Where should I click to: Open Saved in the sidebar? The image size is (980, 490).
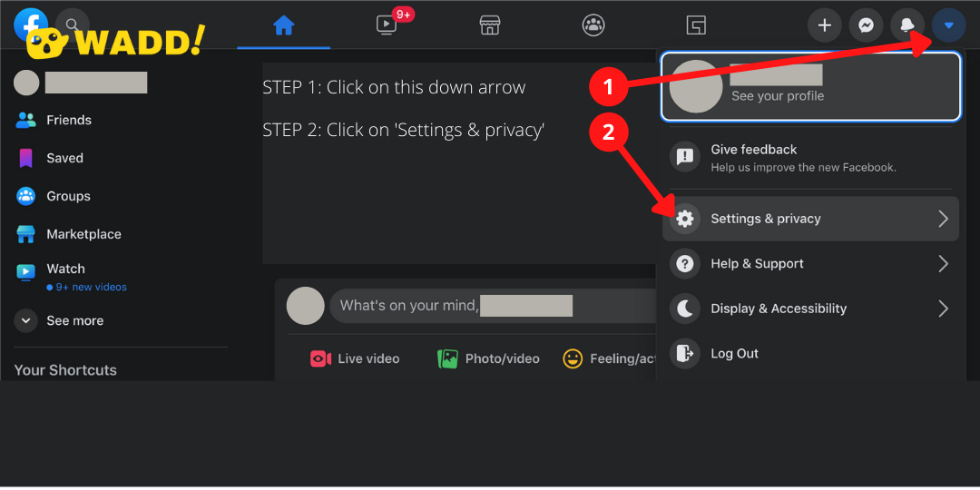64,158
